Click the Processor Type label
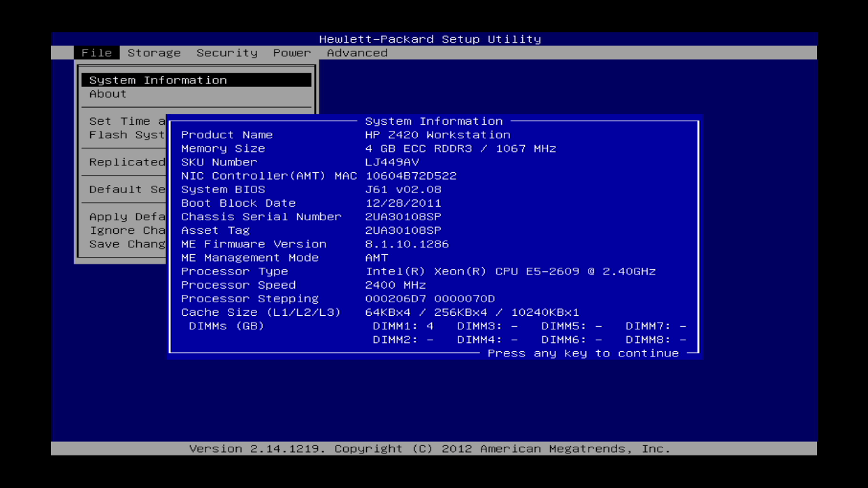The image size is (868, 488). (235, 271)
